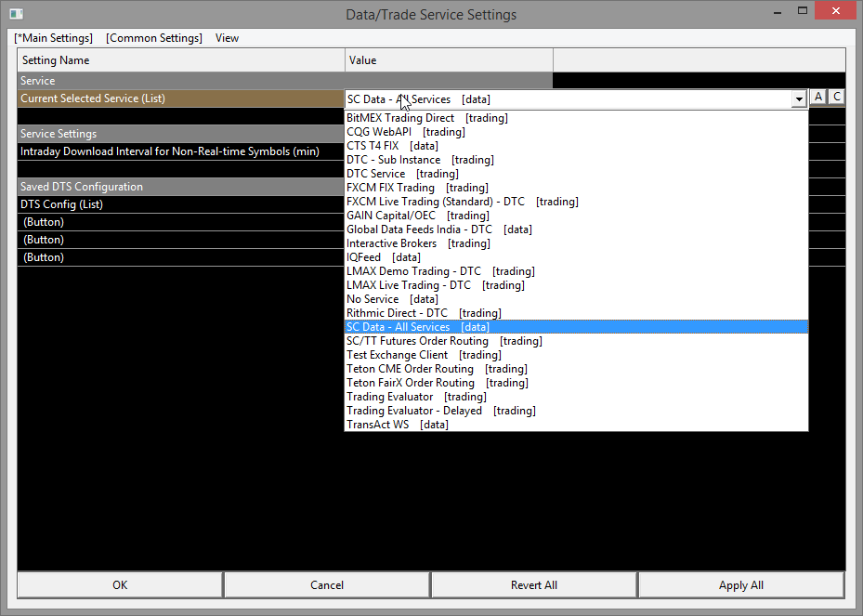Select BitMEX Trading Direct from list
This screenshot has height=616, width=863.
576,118
